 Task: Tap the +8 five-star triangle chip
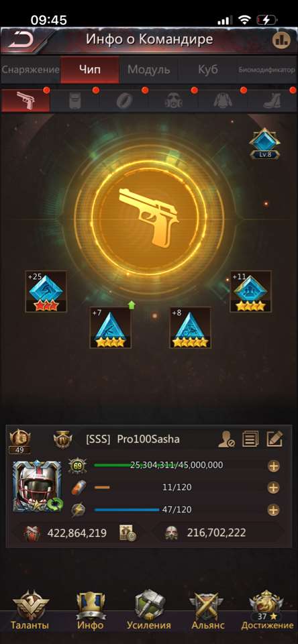(191, 327)
